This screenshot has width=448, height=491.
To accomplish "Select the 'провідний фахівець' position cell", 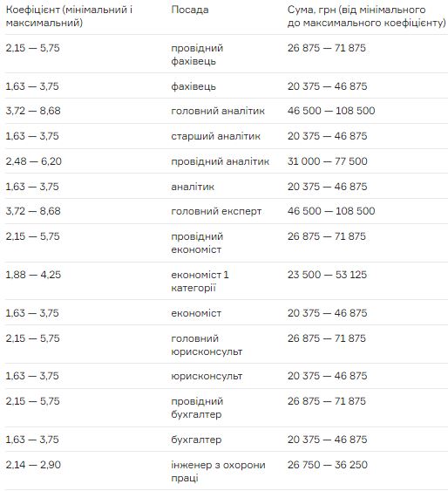I will click(x=197, y=54).
